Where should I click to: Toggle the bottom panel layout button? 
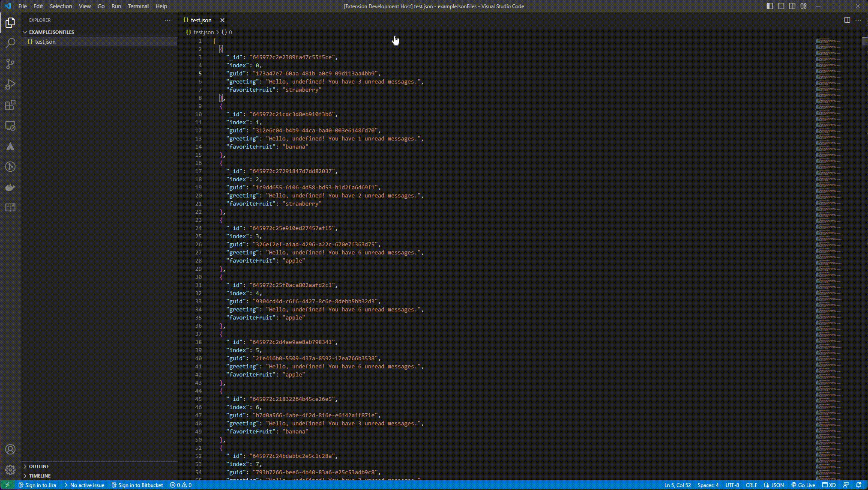coord(781,6)
